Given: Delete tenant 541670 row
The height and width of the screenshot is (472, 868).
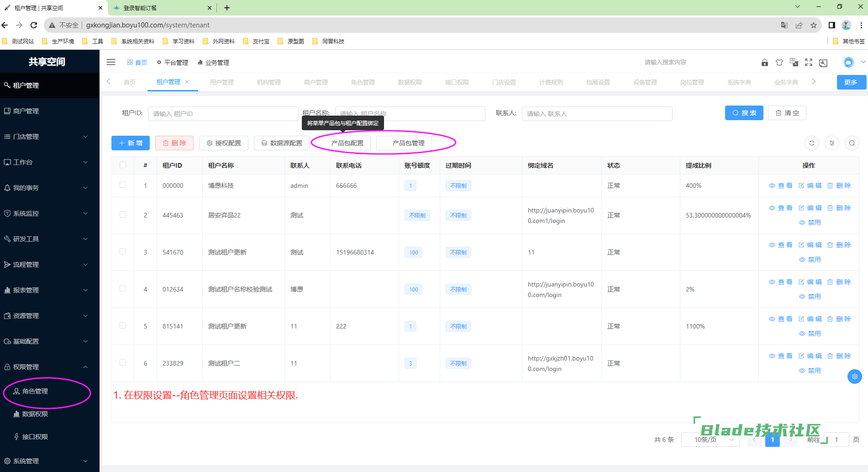Looking at the screenshot, I should (x=839, y=245).
